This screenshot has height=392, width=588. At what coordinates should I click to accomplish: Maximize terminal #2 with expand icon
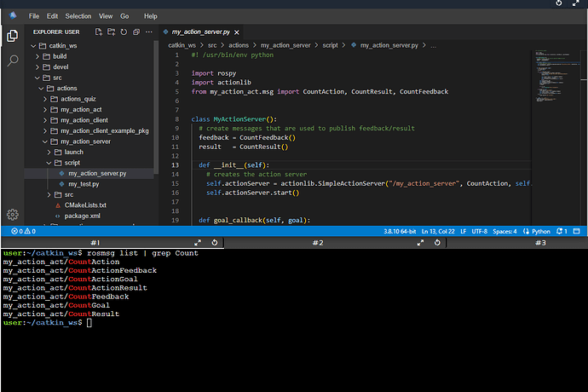tap(420, 243)
